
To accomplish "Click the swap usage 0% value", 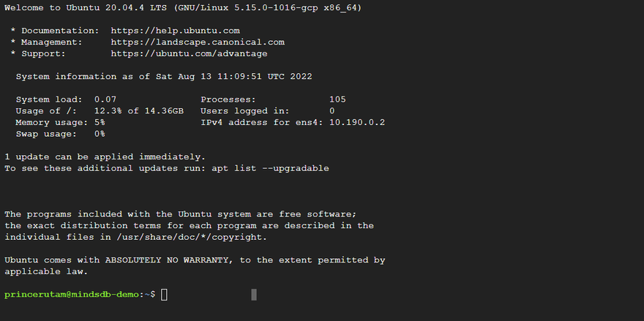I will [100, 134].
